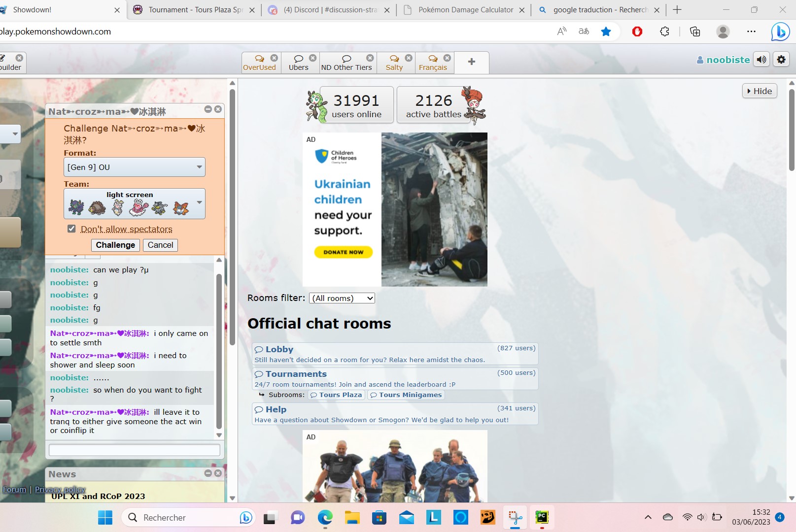Open the Tours Plaza subroom
The image size is (796, 532).
tap(337, 395)
